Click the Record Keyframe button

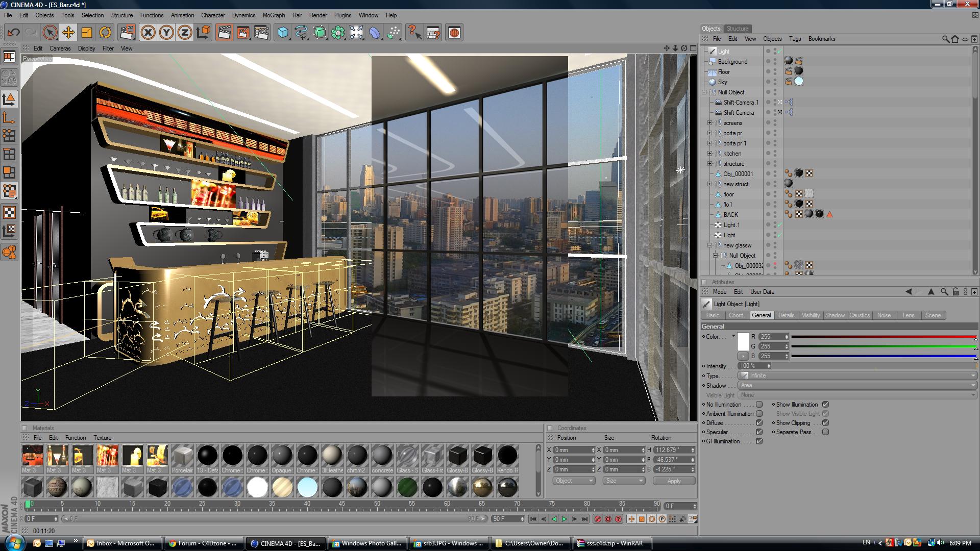coord(598,519)
